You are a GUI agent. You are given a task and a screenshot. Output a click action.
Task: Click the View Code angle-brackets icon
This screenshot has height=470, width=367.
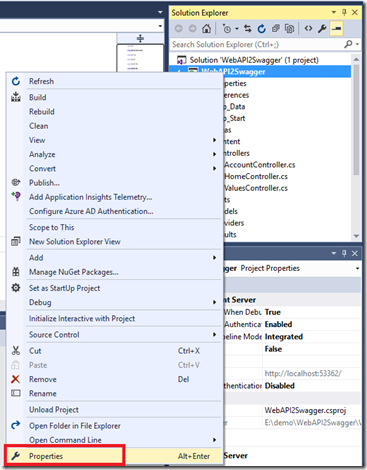click(308, 29)
